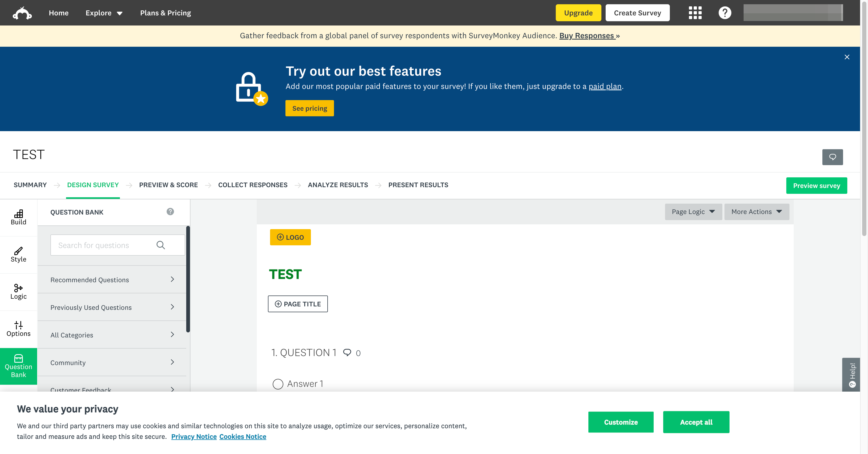Click the See pricing button
Screen dimensions: 868x454
[309, 108]
